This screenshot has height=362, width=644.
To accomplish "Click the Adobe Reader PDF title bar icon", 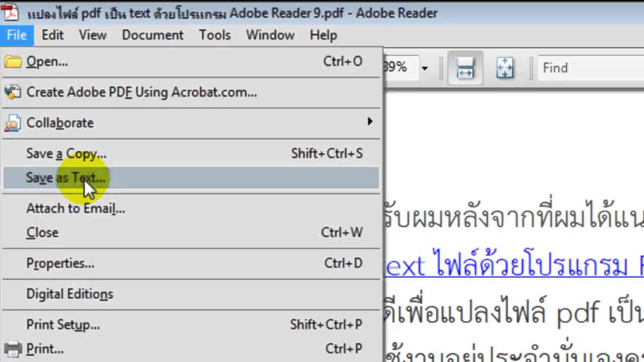I will click(x=10, y=12).
